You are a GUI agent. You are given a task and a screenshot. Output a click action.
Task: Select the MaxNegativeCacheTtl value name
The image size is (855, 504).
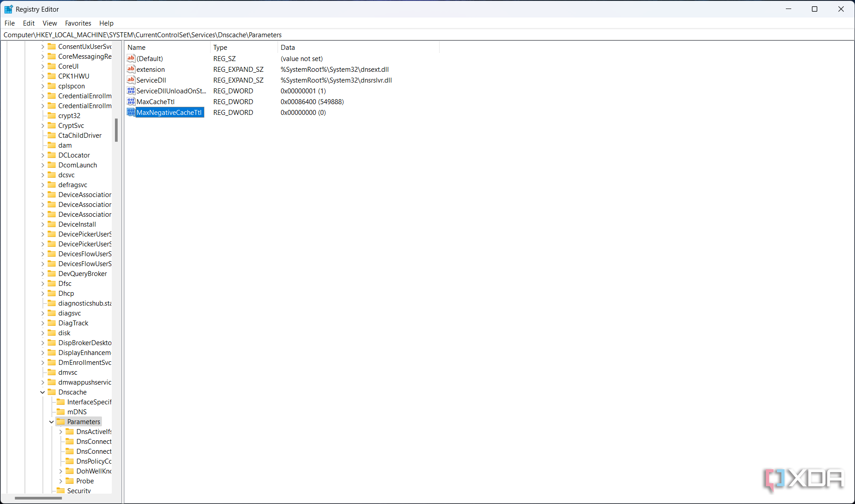169,112
